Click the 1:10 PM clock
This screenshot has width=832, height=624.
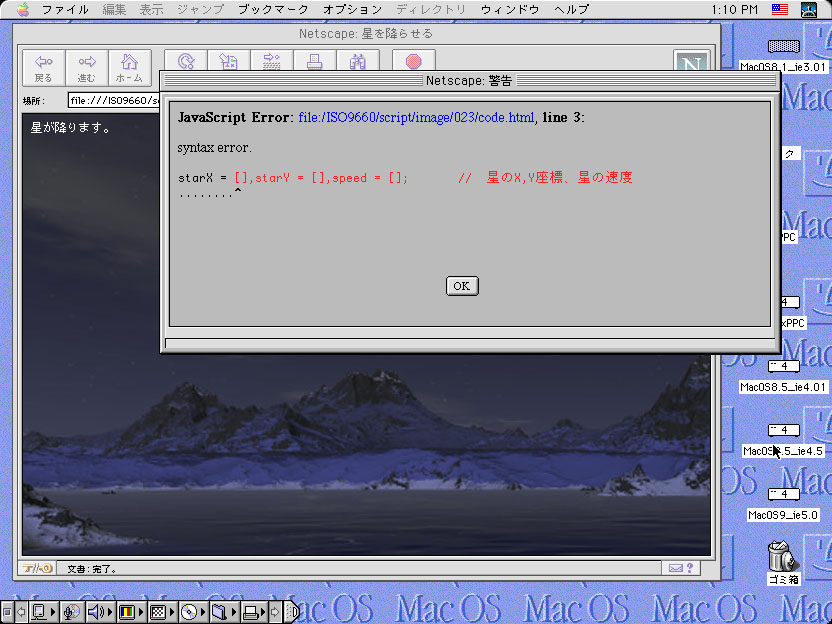[x=734, y=10]
